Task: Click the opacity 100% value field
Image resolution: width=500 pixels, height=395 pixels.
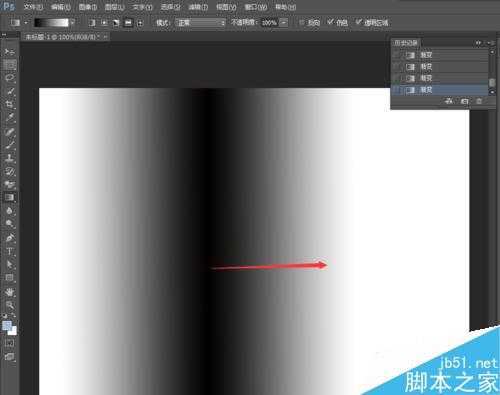Action: pos(269,23)
